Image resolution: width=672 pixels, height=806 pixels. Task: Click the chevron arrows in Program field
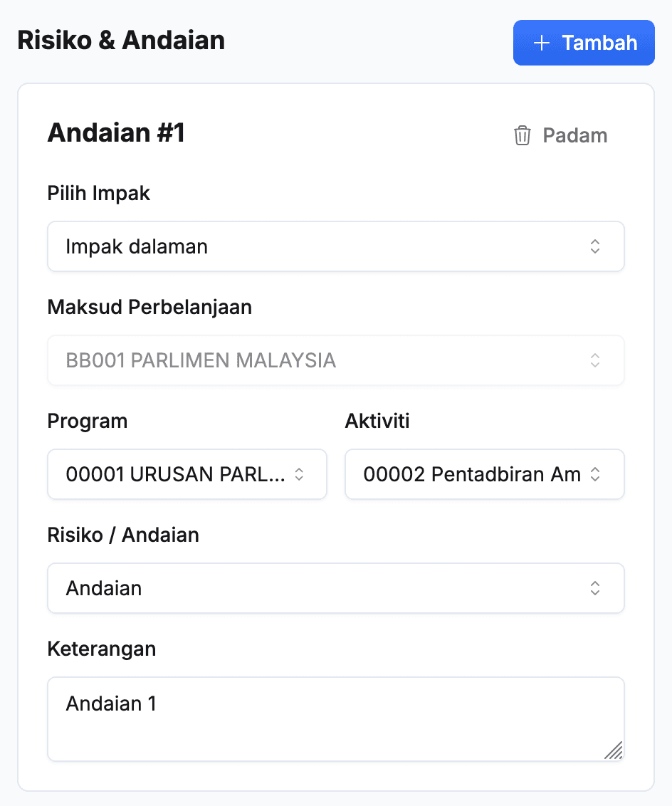(300, 474)
